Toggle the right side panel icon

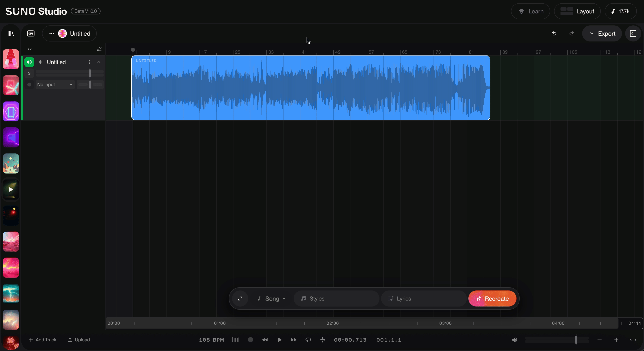[633, 33]
